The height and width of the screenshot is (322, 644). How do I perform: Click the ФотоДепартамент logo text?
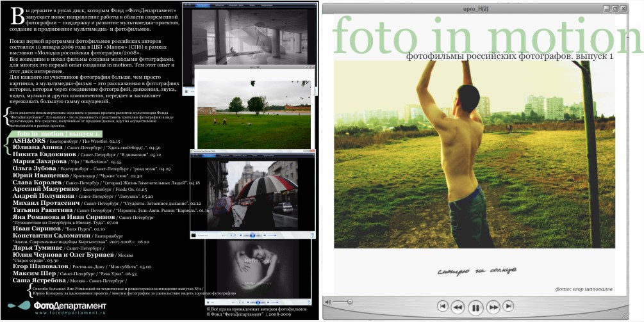(70, 305)
